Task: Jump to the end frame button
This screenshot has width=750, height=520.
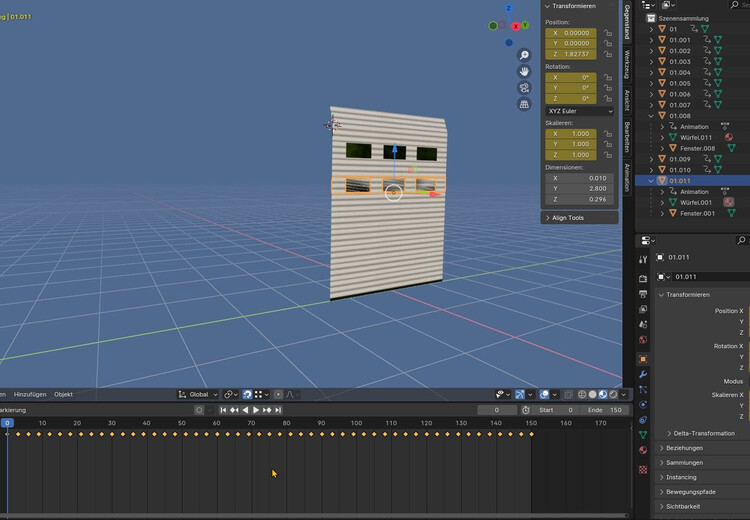Action: pyautogui.click(x=278, y=410)
